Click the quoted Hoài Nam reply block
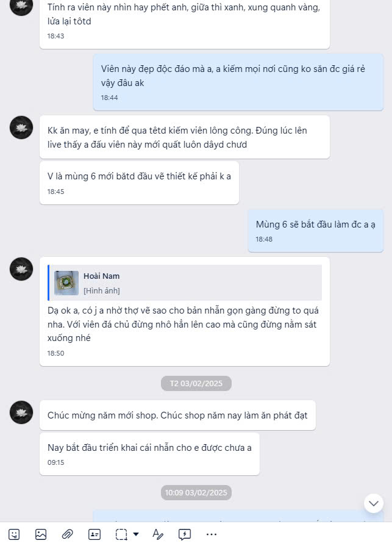Screen dimensions: 392x546 pyautogui.click(x=185, y=282)
